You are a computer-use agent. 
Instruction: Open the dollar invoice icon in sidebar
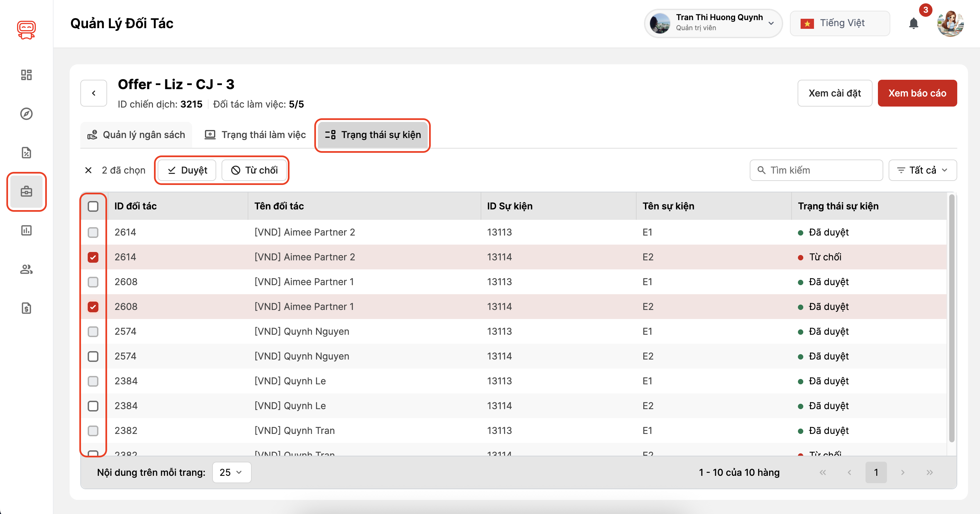coord(26,308)
